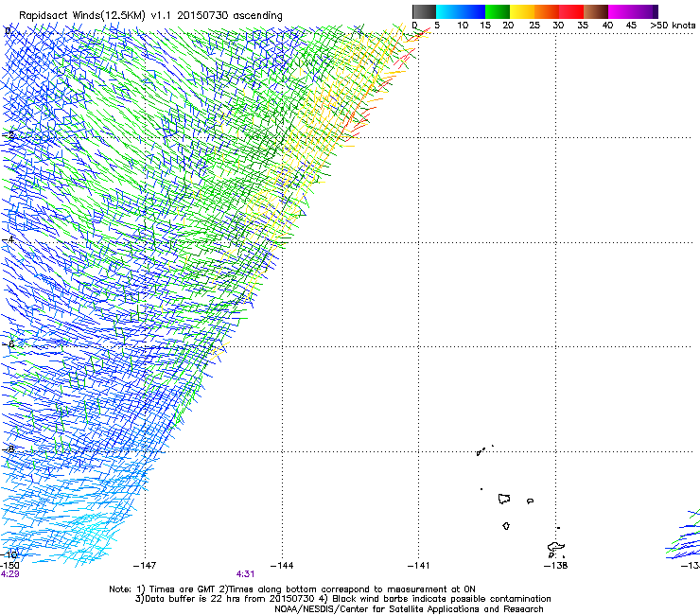
Task: Click the magenta 40-45 knots legend band
Action: click(x=621, y=11)
